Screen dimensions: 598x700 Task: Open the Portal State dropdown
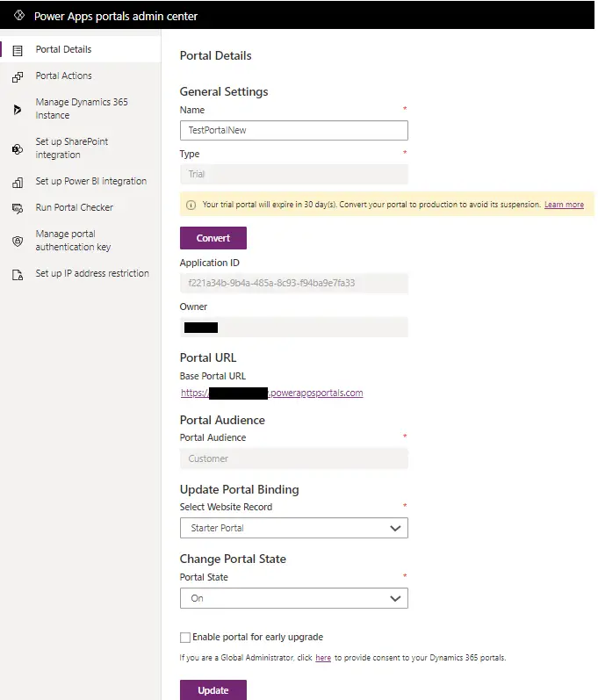(294, 598)
